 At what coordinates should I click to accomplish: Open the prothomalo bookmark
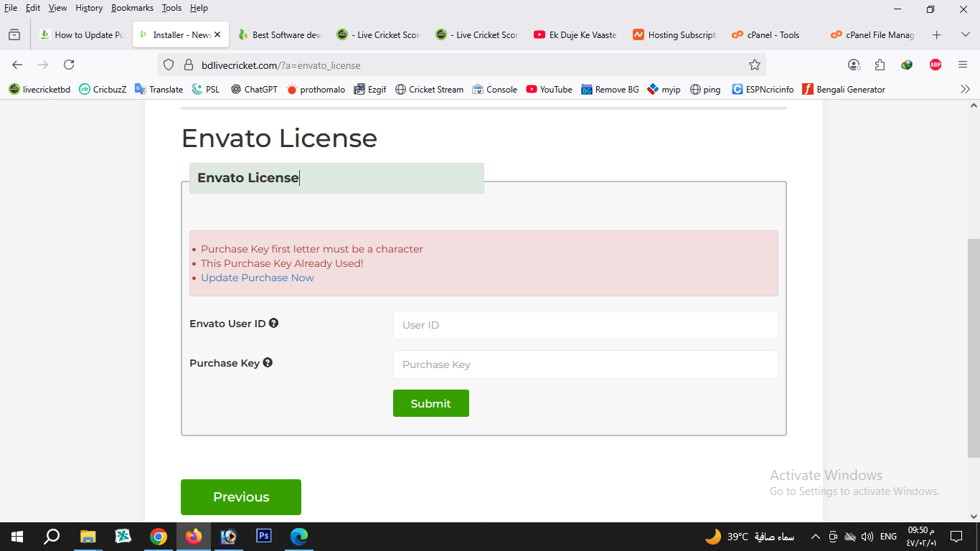pyautogui.click(x=316, y=89)
